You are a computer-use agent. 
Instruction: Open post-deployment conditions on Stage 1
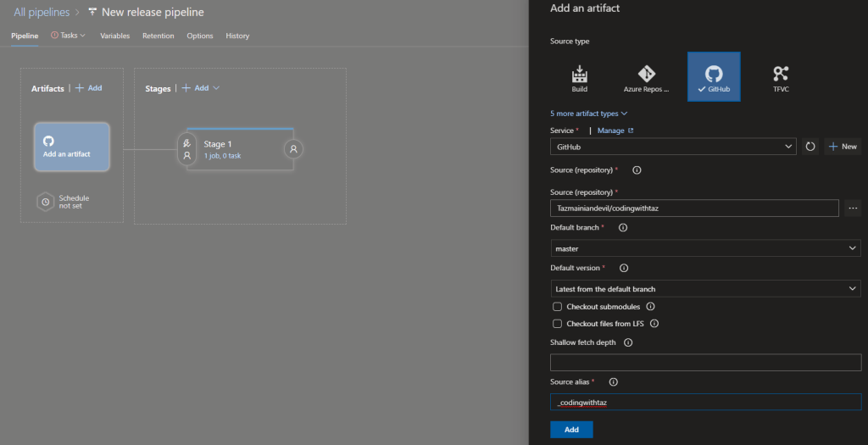[293, 149]
